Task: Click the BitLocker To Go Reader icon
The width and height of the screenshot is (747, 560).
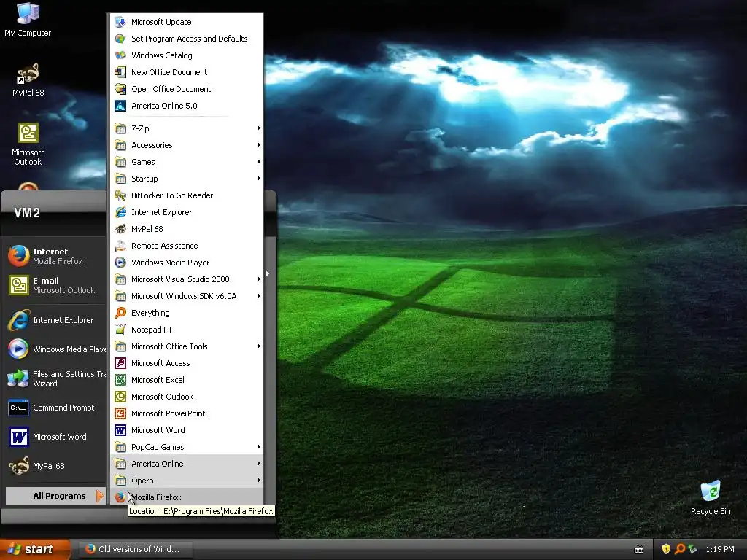Action: pyautogui.click(x=120, y=195)
